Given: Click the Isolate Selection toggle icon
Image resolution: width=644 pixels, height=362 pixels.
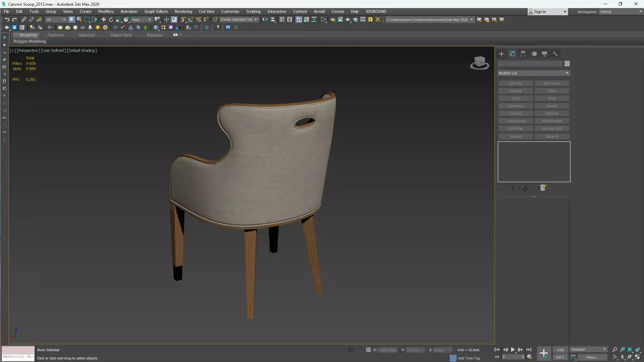Looking at the screenshot, I should point(351,350).
